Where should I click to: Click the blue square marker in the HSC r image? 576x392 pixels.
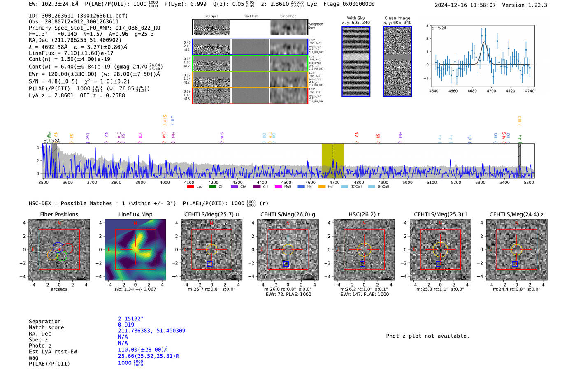pyautogui.click(x=362, y=264)
